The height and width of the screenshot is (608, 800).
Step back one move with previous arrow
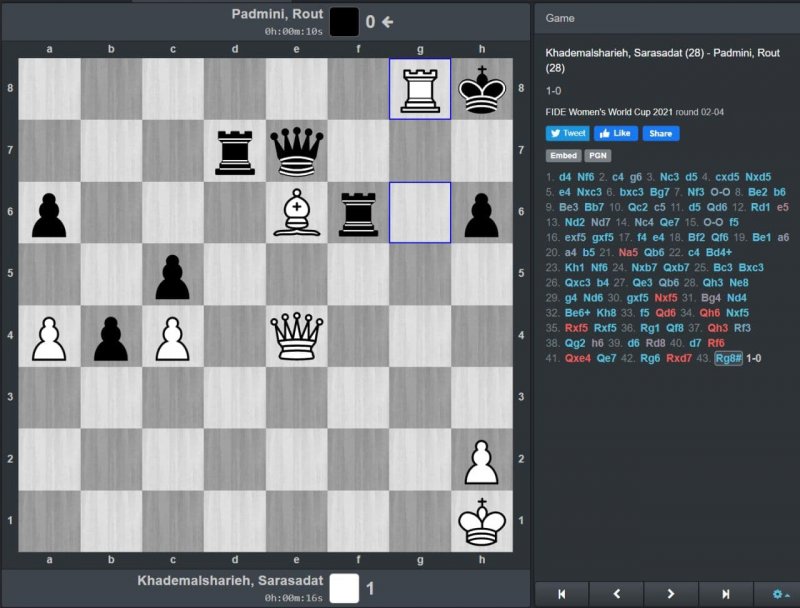pyautogui.click(x=616, y=594)
